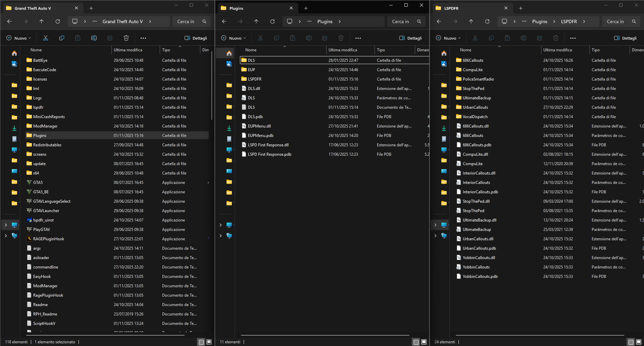644x346 pixels.
Task: Navigate back in the Plugins window
Action: [224, 21]
